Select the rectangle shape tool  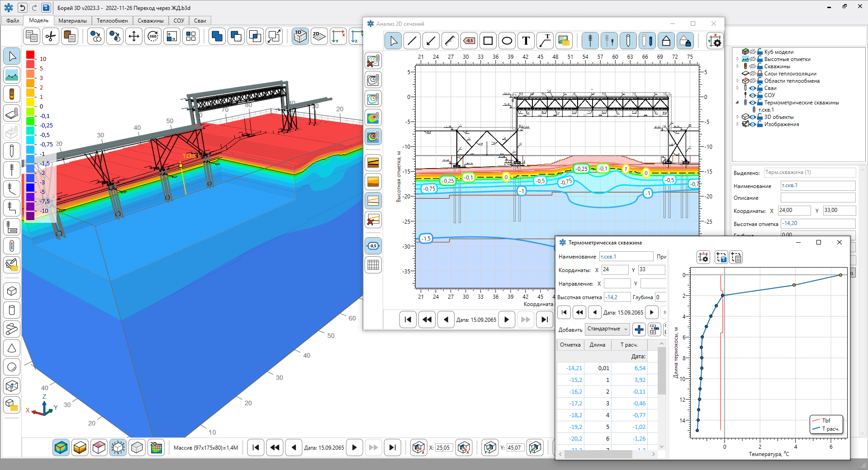coord(488,41)
